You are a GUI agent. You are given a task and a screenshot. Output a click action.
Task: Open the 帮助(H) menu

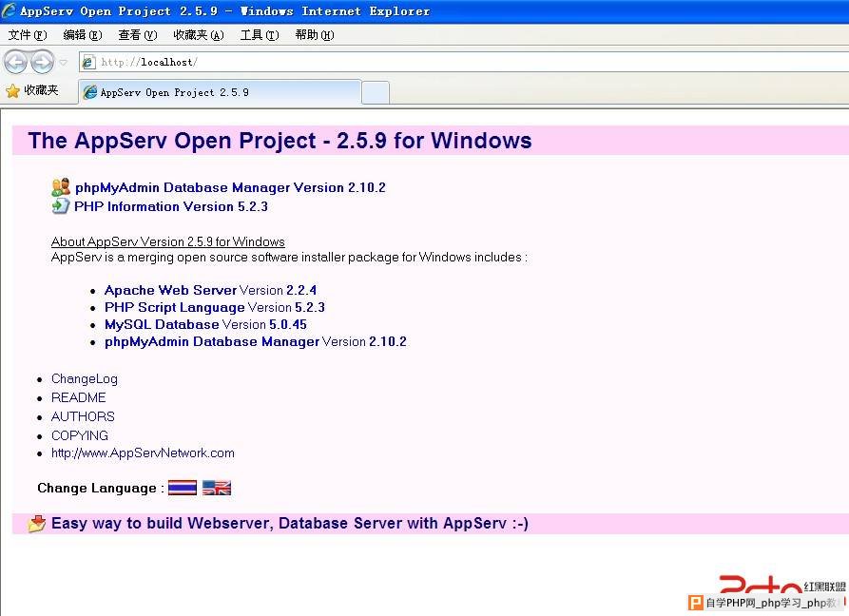tap(315, 35)
